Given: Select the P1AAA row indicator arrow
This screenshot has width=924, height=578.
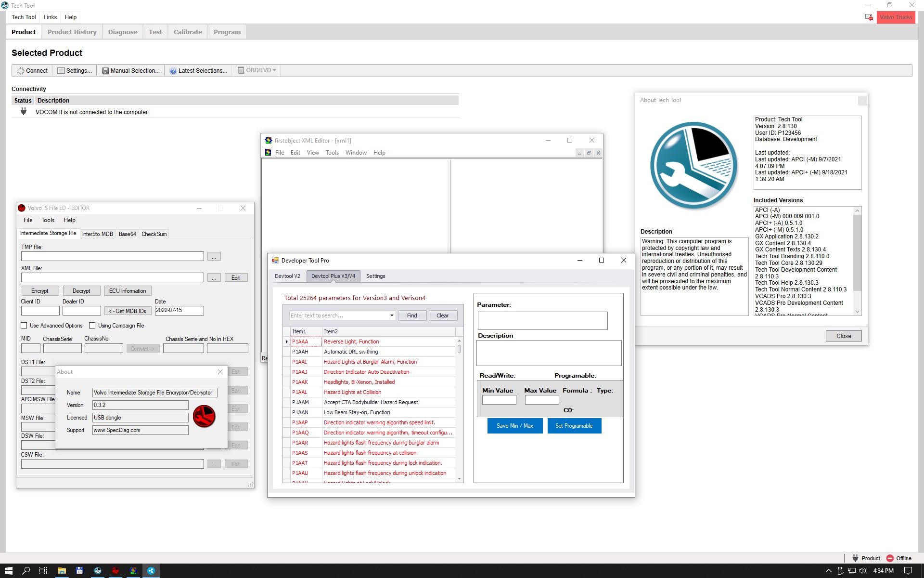Looking at the screenshot, I should 286,342.
